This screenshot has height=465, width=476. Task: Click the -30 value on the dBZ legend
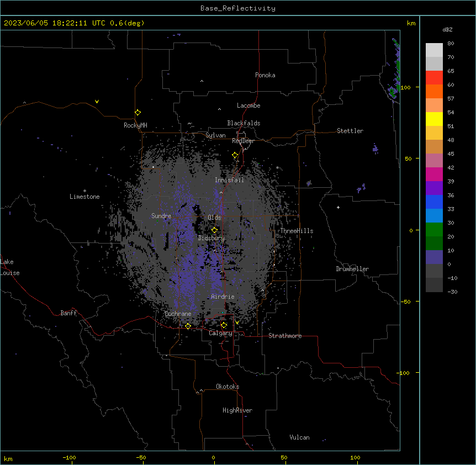452,292
